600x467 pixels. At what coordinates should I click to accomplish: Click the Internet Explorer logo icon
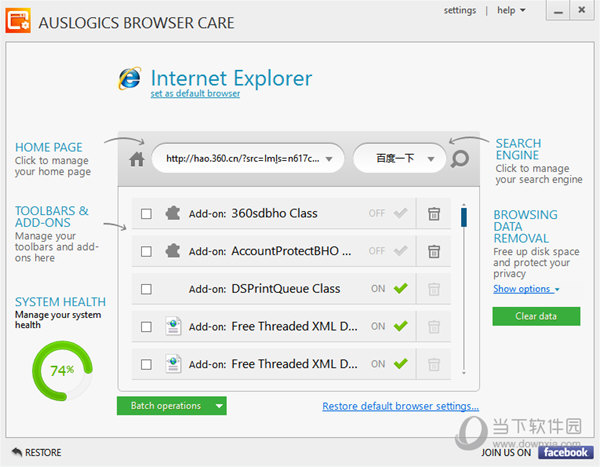[x=130, y=78]
